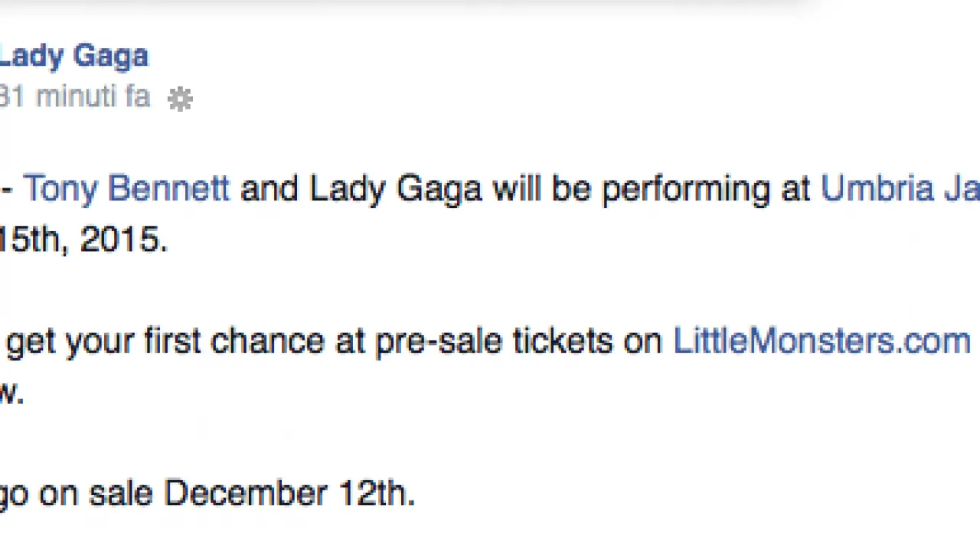Screen dimensions: 980x551
Task: Click "Lady Gaga" inside the post sentence
Action: click(395, 189)
